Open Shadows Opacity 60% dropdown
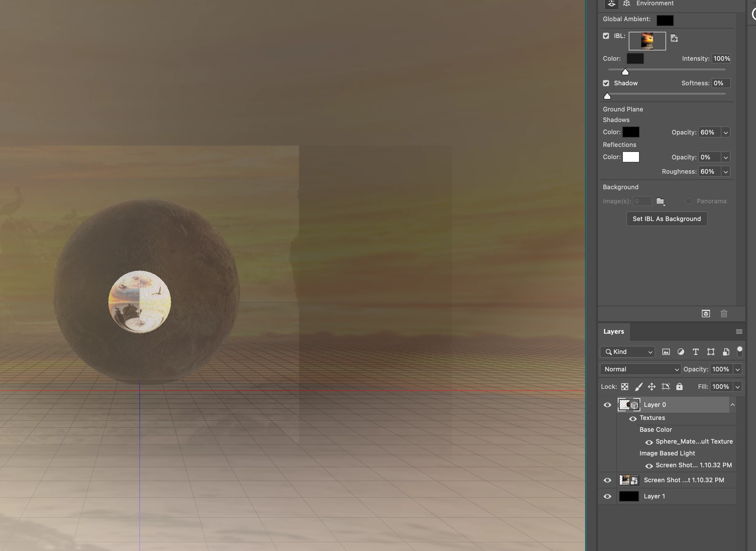The height and width of the screenshot is (551, 756). coord(725,132)
